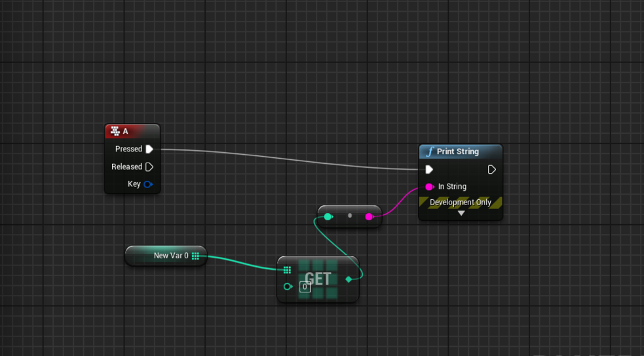This screenshot has width=644, height=356.
Task: Click conversion node pink output pin
Action: click(x=369, y=216)
